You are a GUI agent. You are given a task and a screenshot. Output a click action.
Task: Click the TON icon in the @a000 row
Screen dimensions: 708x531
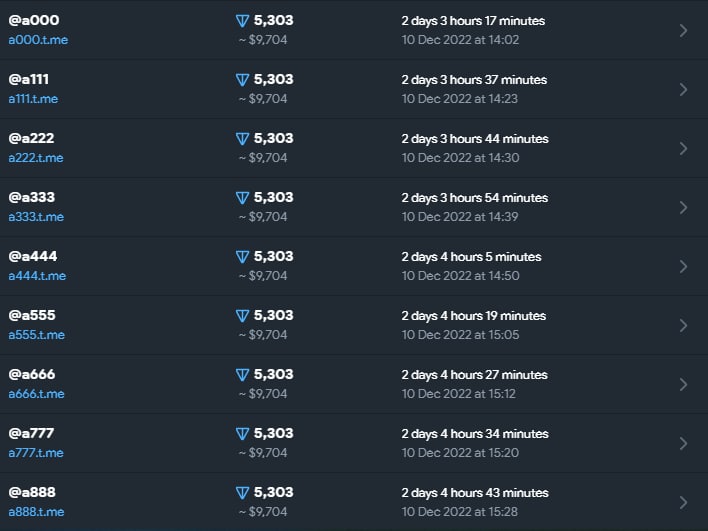[x=242, y=21]
